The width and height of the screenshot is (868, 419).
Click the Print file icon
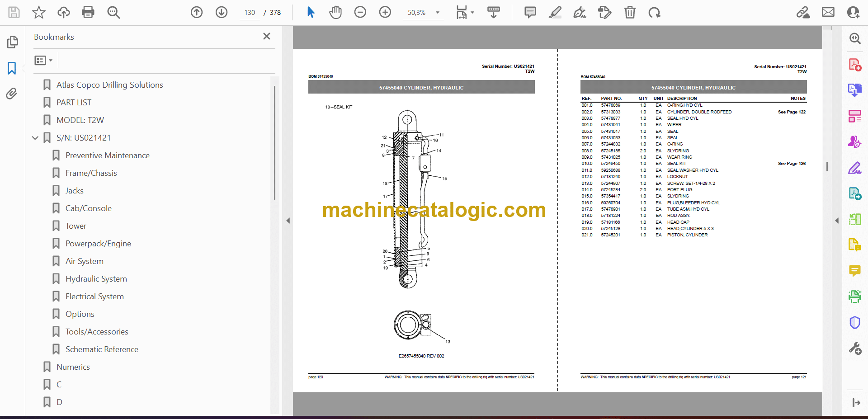coord(88,12)
